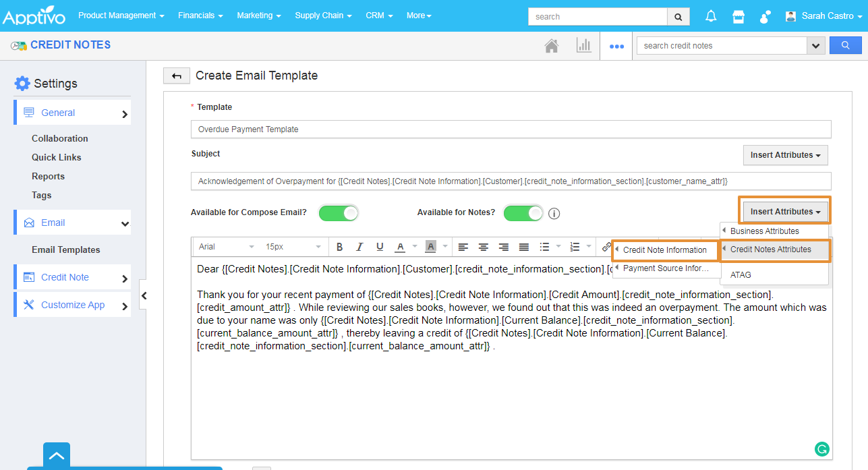Apply underline formatting in editor

[x=380, y=247]
